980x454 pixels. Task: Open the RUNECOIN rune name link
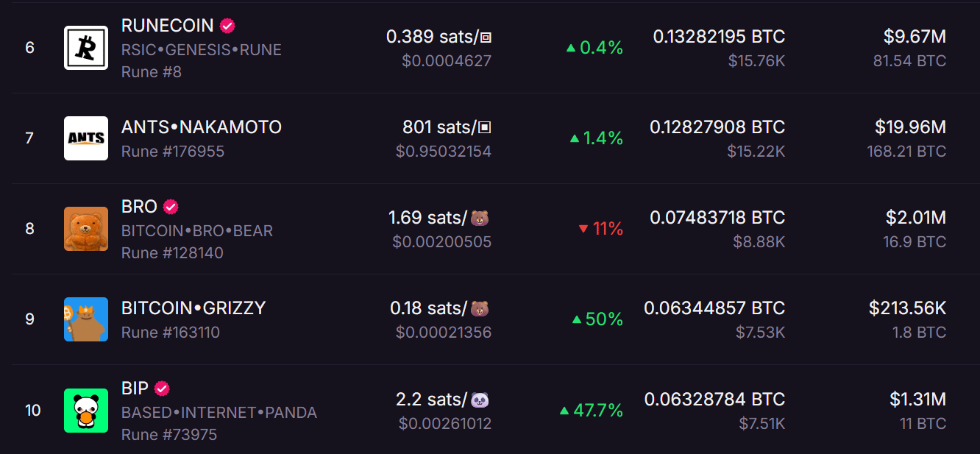tap(167, 26)
